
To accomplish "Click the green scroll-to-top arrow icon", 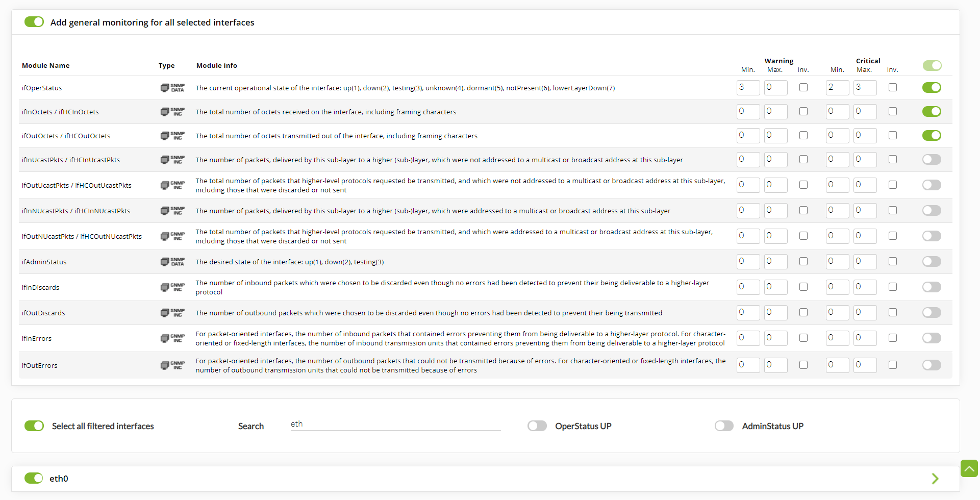I will (969, 468).
